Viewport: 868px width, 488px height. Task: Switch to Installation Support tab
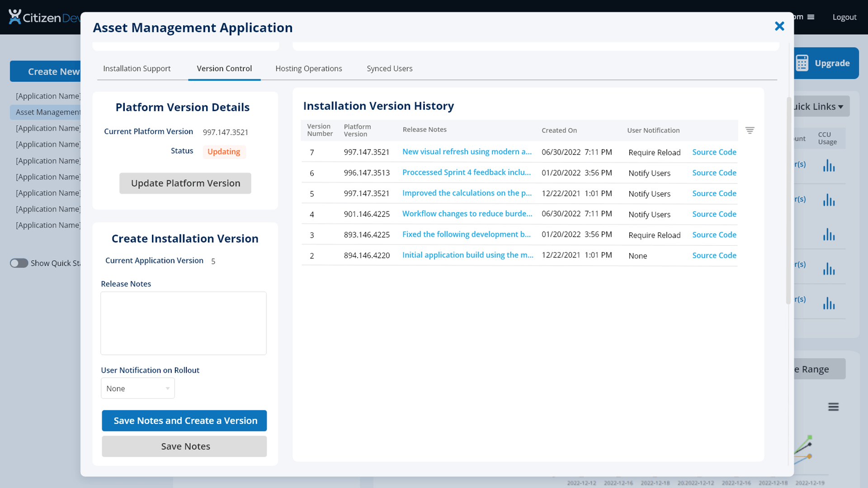coord(137,68)
